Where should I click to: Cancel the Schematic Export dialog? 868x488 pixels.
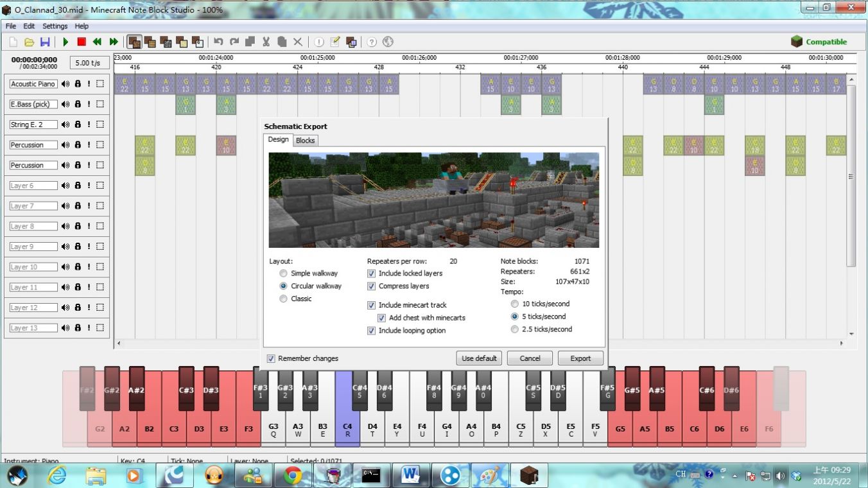click(530, 358)
